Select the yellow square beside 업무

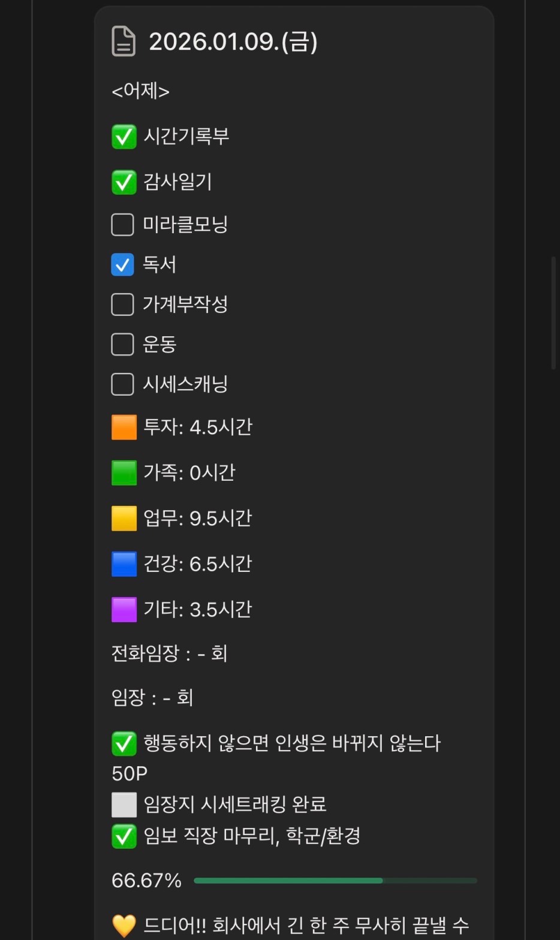coord(124,519)
